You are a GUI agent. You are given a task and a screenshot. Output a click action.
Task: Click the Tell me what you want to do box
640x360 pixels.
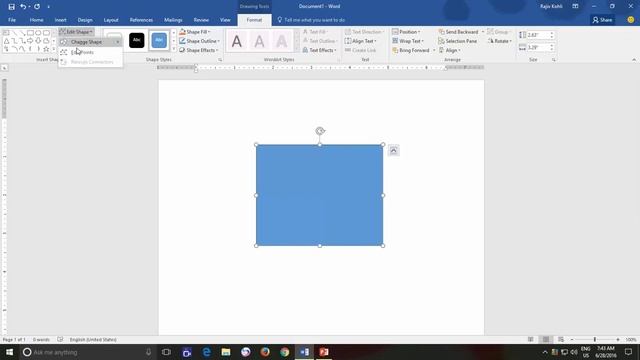click(311, 20)
